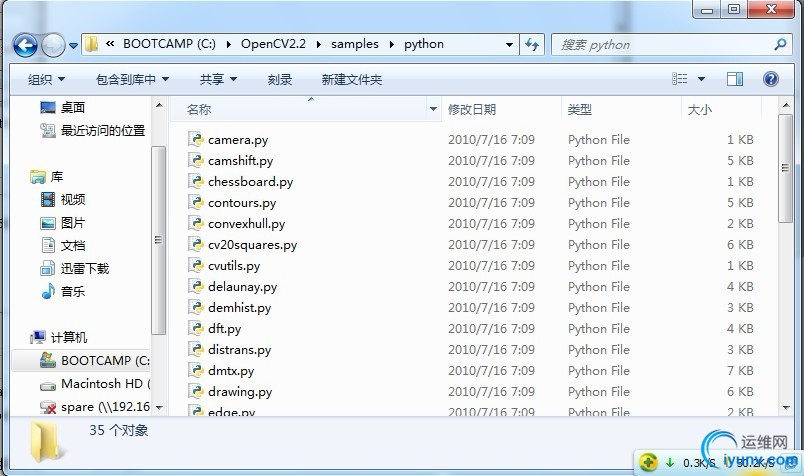This screenshot has width=804, height=476.
Task: Select samples in the address path
Action: [x=355, y=44]
